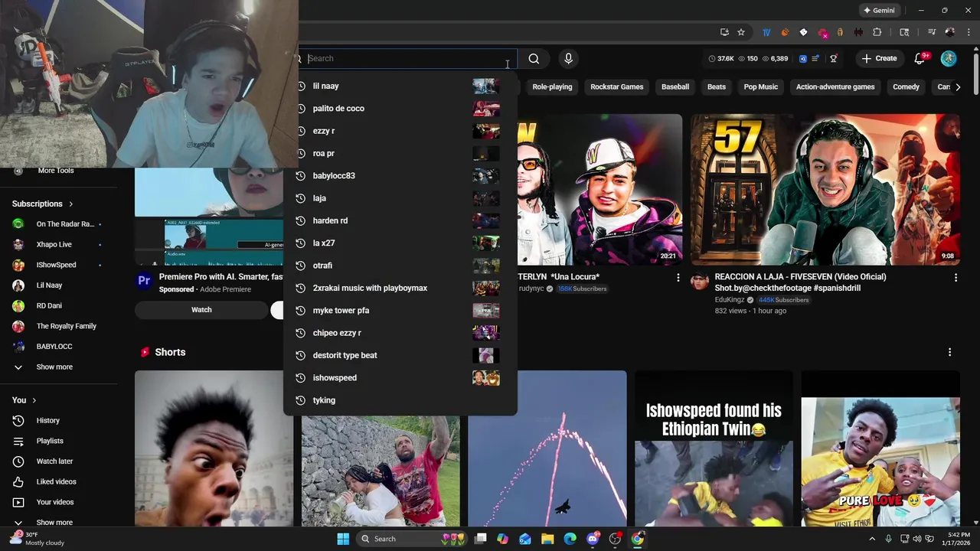Click the YouTube search magnifier button
980x551 pixels.
click(534, 58)
